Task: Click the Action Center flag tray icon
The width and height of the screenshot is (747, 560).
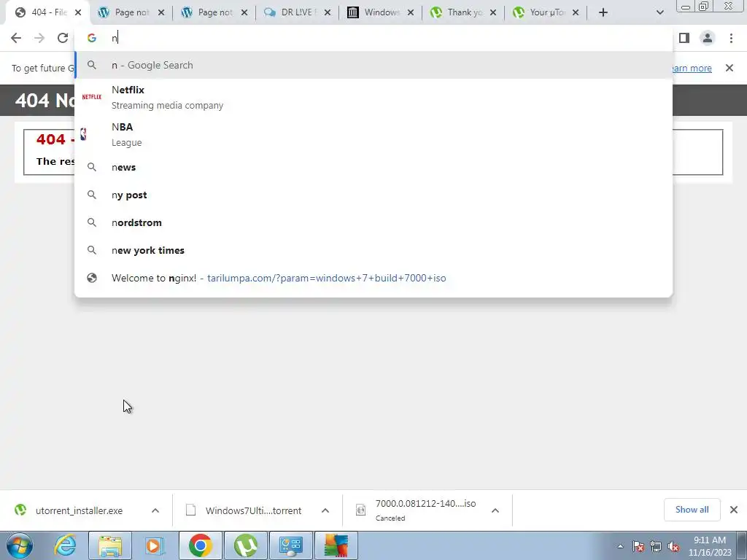Action: 638,547
